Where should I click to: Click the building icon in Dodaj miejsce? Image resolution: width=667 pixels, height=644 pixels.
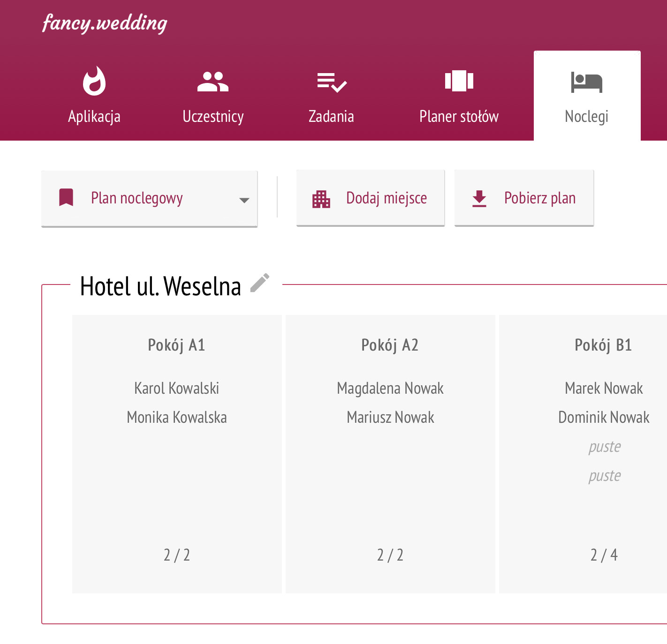point(321,199)
